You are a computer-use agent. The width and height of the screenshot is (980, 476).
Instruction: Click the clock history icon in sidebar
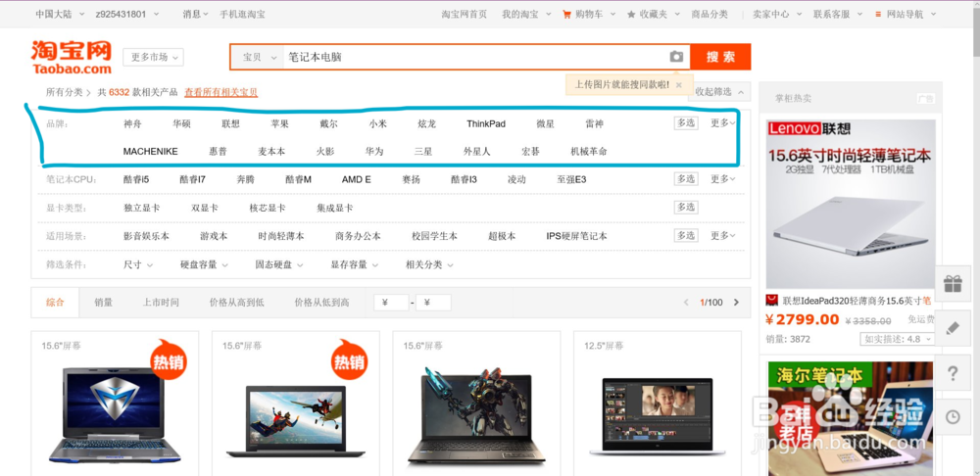coord(953,417)
